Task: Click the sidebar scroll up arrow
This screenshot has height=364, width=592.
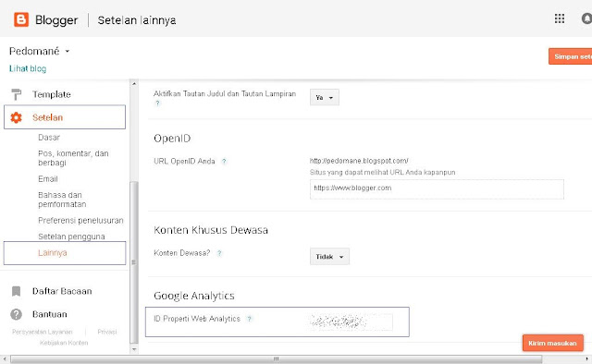Action: pos(134,83)
